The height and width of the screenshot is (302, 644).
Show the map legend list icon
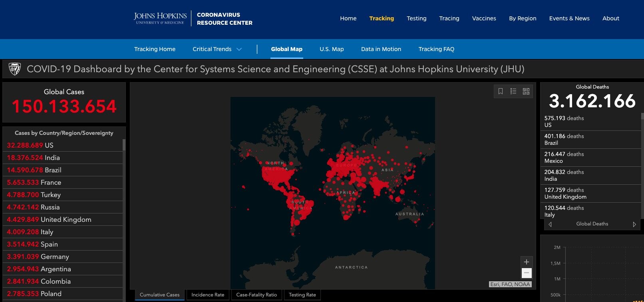pyautogui.click(x=513, y=91)
